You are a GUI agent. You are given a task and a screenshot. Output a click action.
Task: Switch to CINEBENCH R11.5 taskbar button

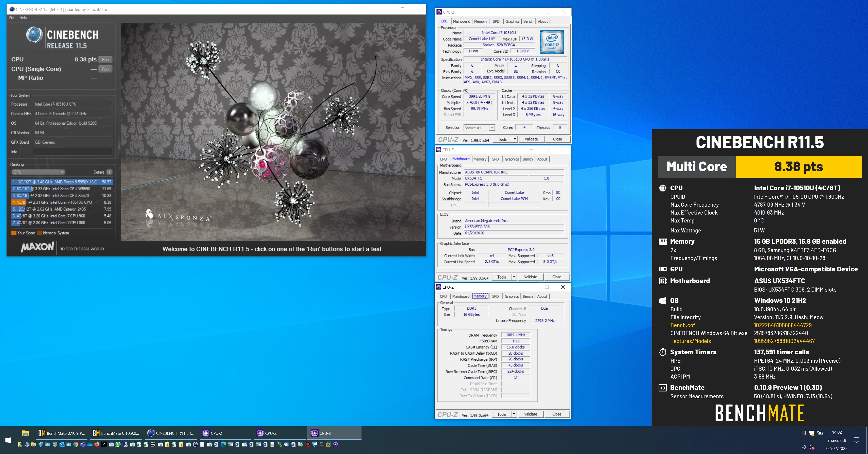pos(171,433)
